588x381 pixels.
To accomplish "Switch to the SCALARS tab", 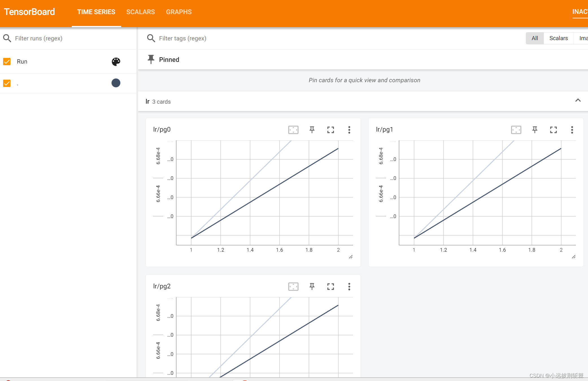I will click(141, 12).
